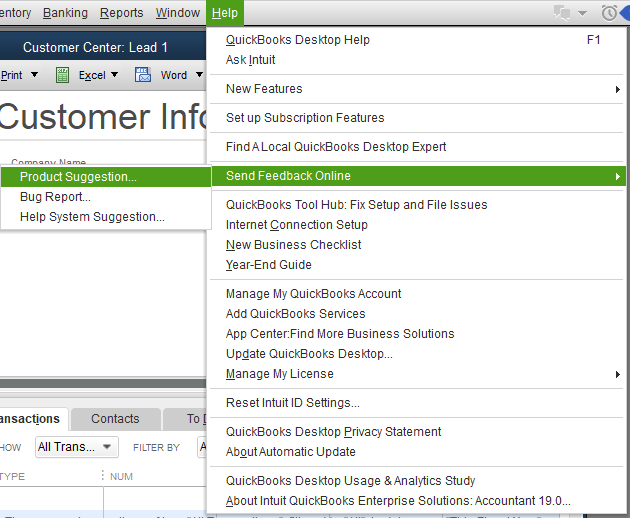The width and height of the screenshot is (630, 518).
Task: Expand the Manage My License submenu arrow
Action: 618,375
